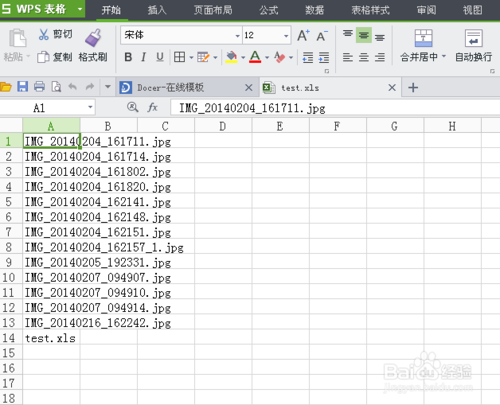Click the Redo arrow
The height and width of the screenshot is (405, 500).
pos(90,87)
